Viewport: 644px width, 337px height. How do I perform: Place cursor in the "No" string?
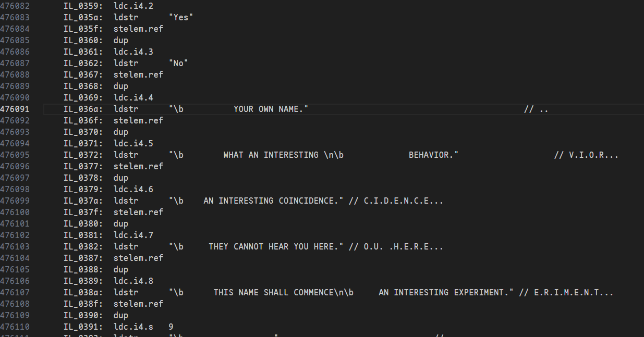point(178,64)
